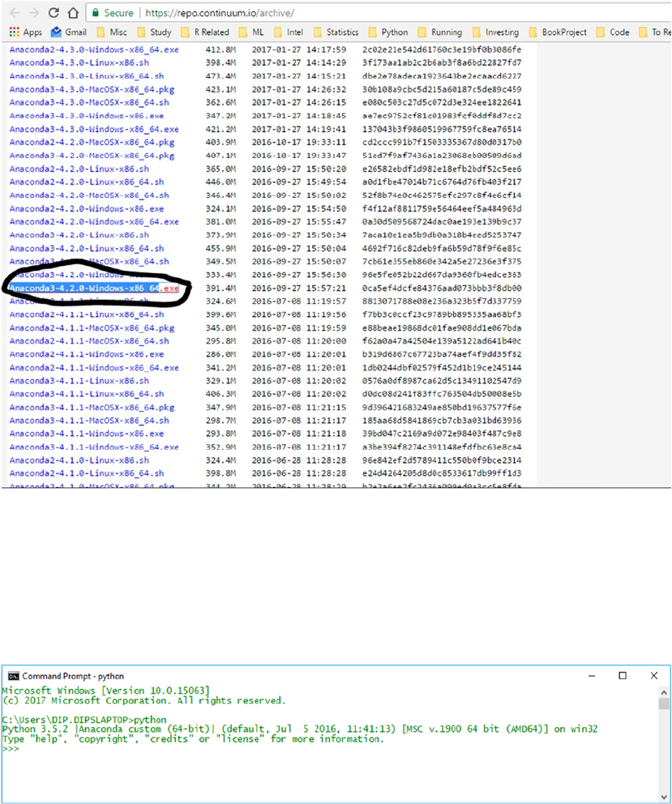This screenshot has width=672, height=804.
Task: Click the browser forward arrow
Action: click(x=34, y=12)
